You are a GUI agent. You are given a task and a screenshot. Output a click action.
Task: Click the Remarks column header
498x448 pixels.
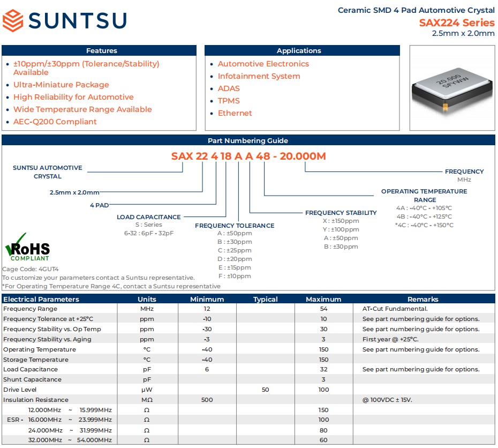422,300
